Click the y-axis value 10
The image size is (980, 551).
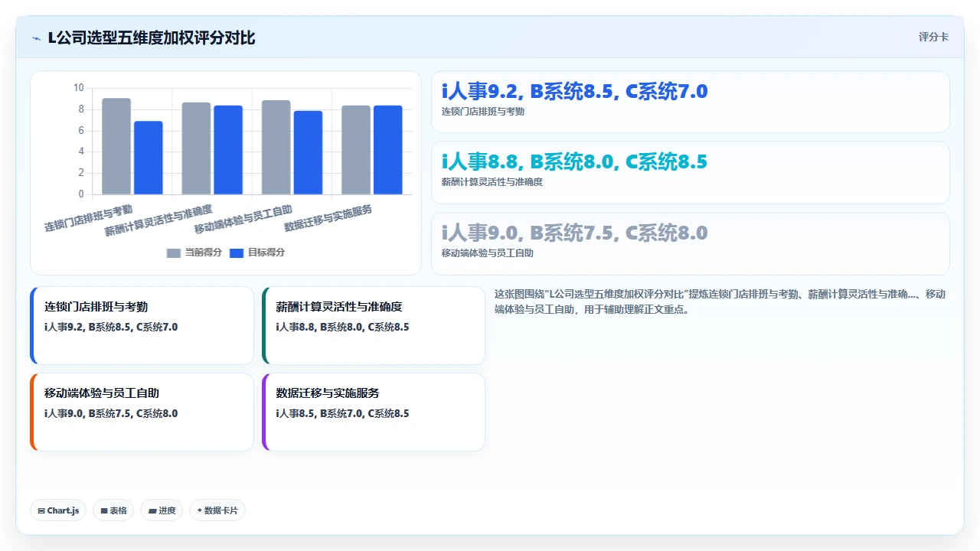click(x=78, y=88)
